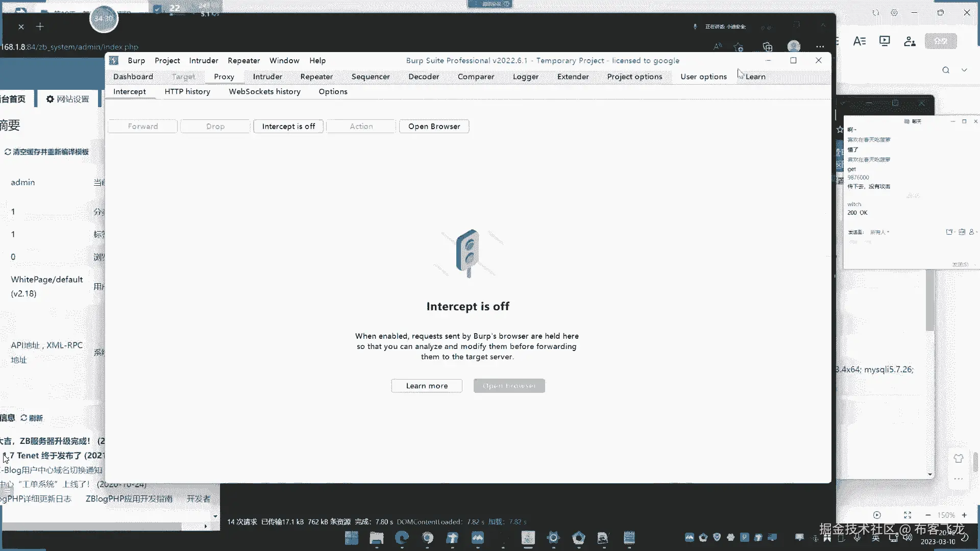980x551 pixels.
Task: Open the browser three-dot settings menu
Action: click(x=820, y=46)
